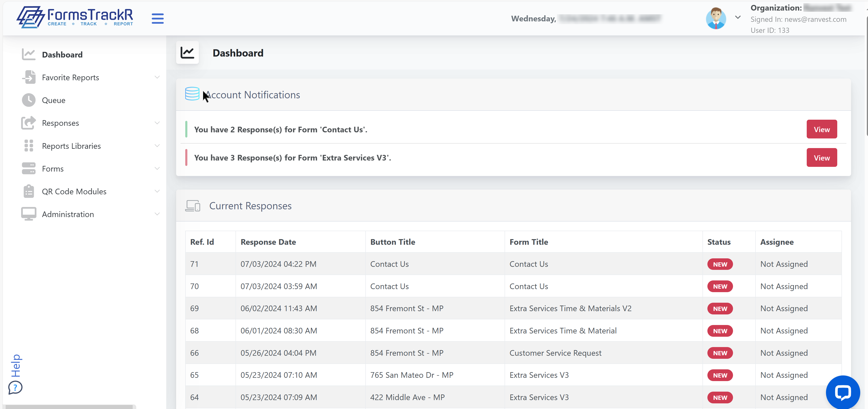Image resolution: width=868 pixels, height=409 pixels.
Task: Open Dashboard in the sidebar
Action: [62, 55]
